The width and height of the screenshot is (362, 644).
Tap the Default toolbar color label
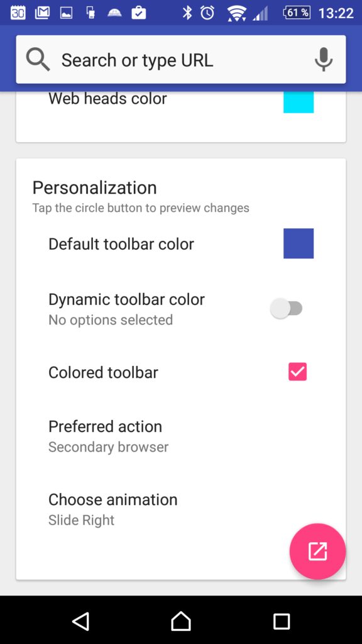tap(121, 244)
